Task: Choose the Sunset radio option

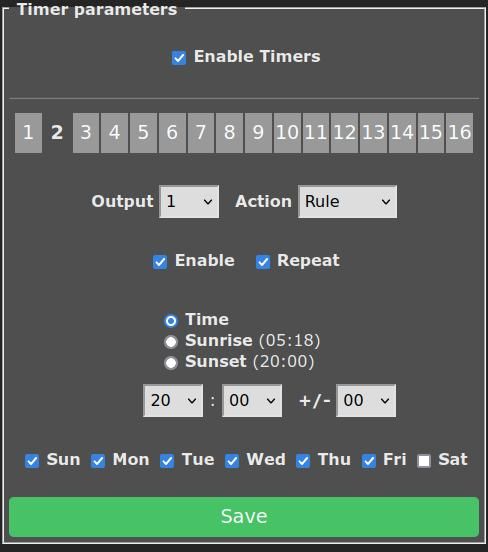Action: click(171, 363)
